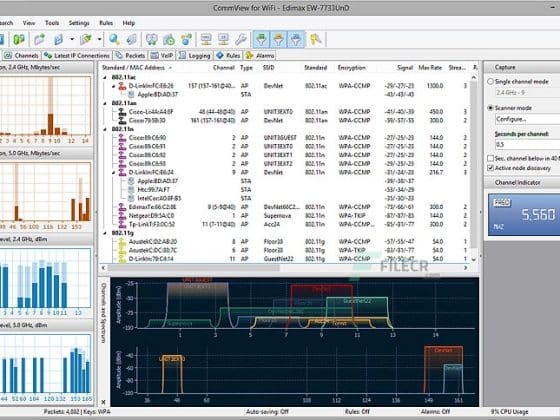Open the dropdown arrow next to clear icon
The image size is (560, 420).
tap(99, 39)
